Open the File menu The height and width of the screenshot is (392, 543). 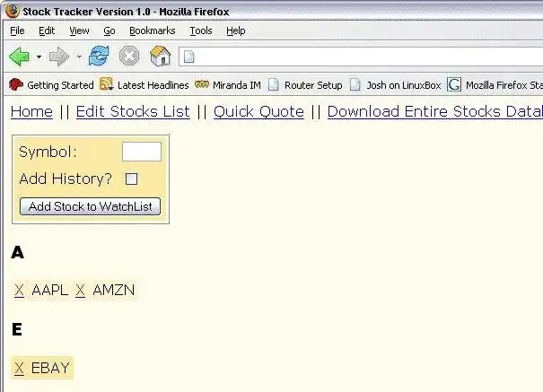click(17, 30)
